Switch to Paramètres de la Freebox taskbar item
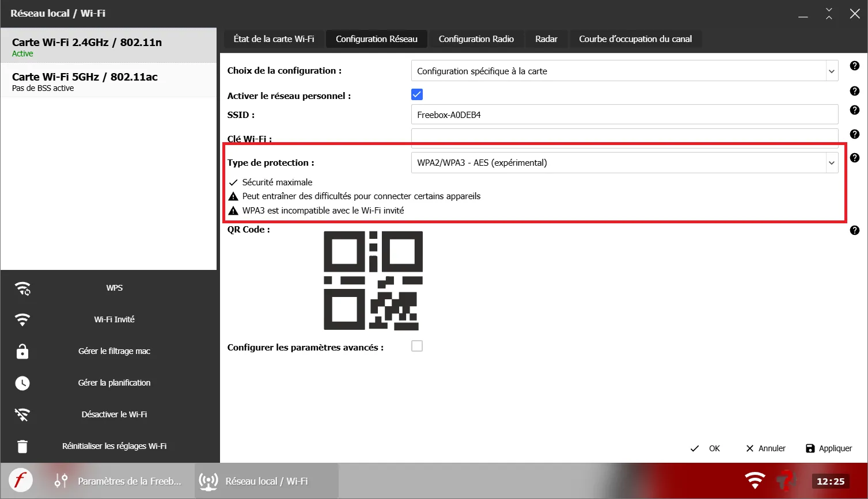This screenshot has width=868, height=499. pyautogui.click(x=118, y=481)
